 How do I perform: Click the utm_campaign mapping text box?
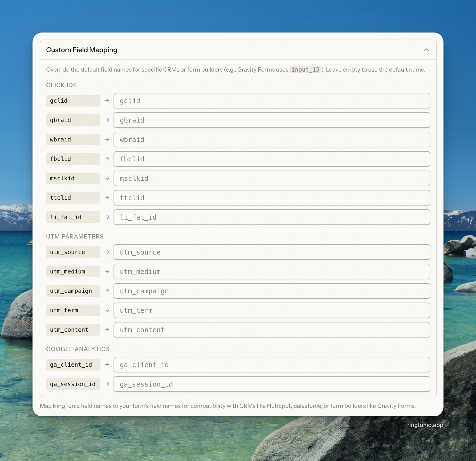coord(271,291)
